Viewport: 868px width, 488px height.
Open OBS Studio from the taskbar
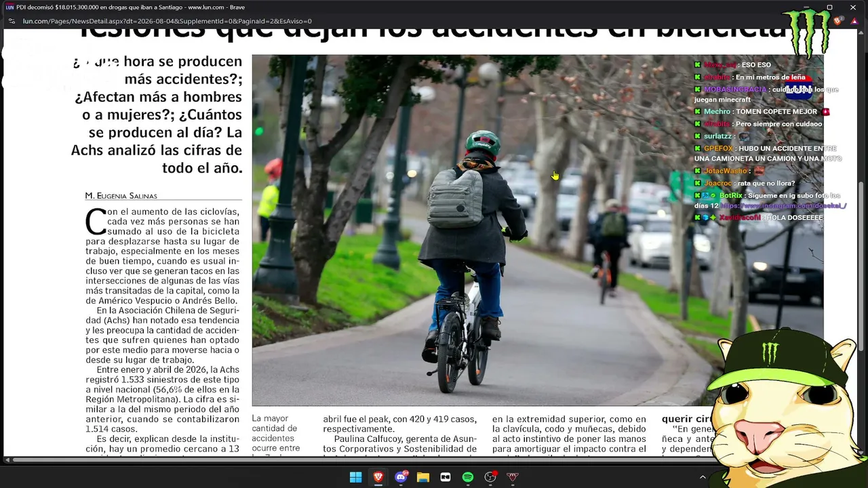490,477
